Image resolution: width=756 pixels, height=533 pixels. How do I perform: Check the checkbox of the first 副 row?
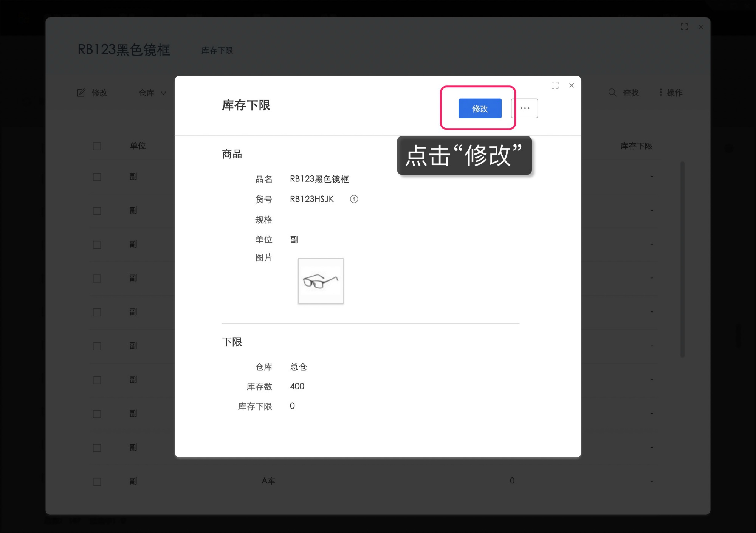(x=97, y=177)
